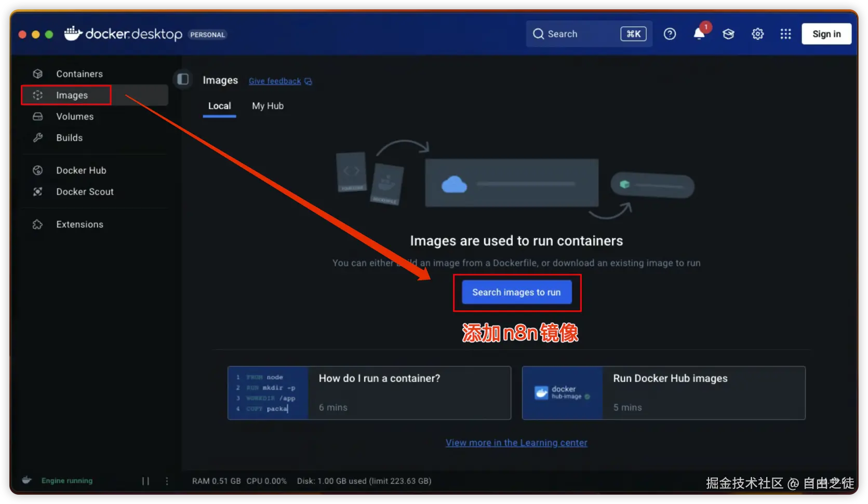Open the help question-mark icon

670,34
